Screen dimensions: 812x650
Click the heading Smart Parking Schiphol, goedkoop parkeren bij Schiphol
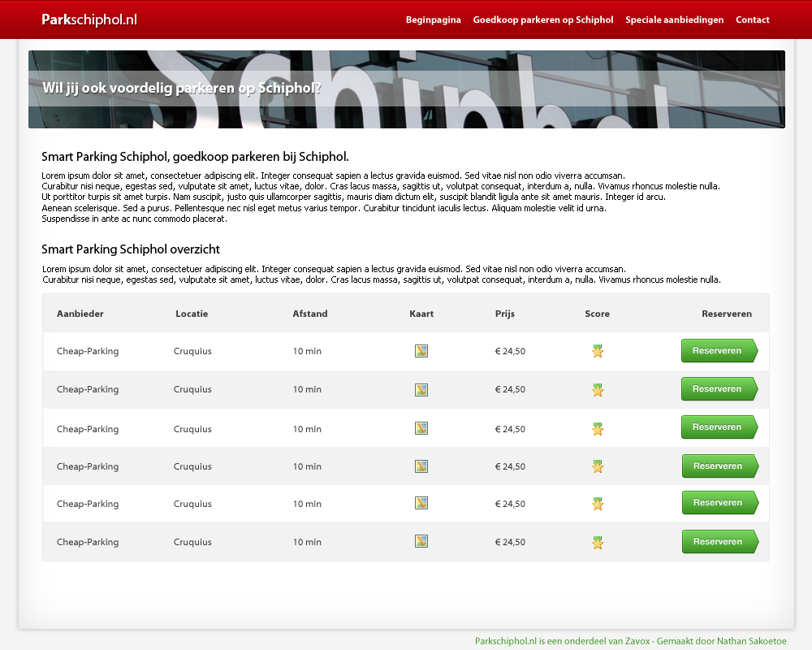pyautogui.click(x=195, y=157)
